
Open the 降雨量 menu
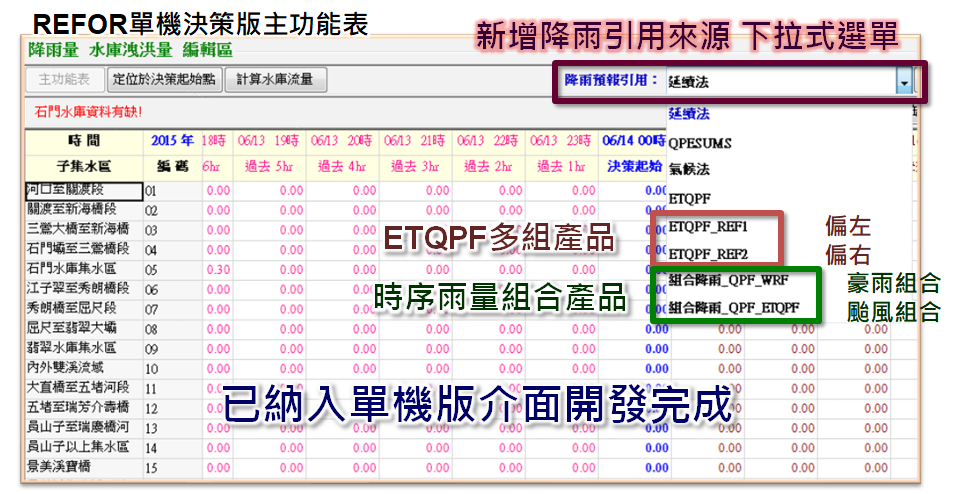[53, 49]
